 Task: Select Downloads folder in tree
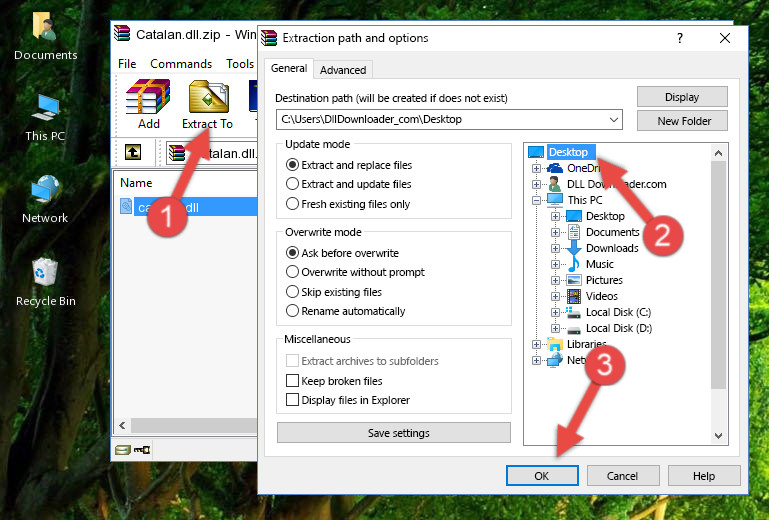(612, 248)
